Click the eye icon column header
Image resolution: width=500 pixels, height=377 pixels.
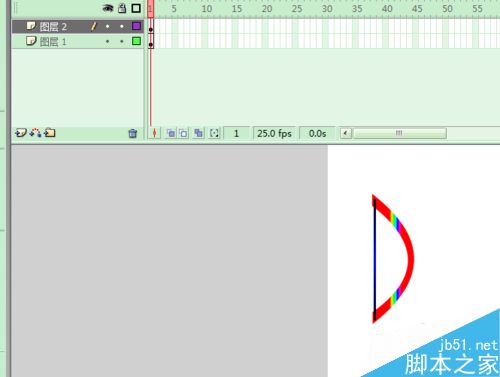(108, 8)
